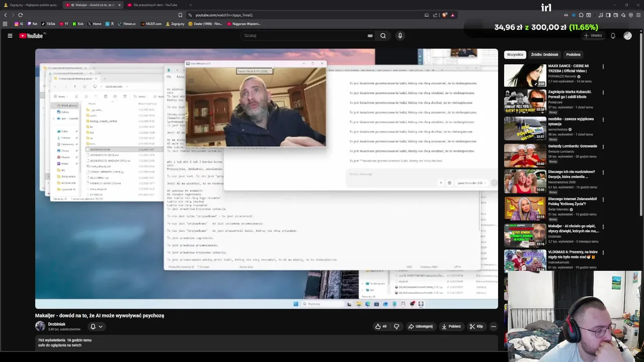Open more options for nextbike video
This screenshot has height=362, width=644.
click(x=603, y=120)
